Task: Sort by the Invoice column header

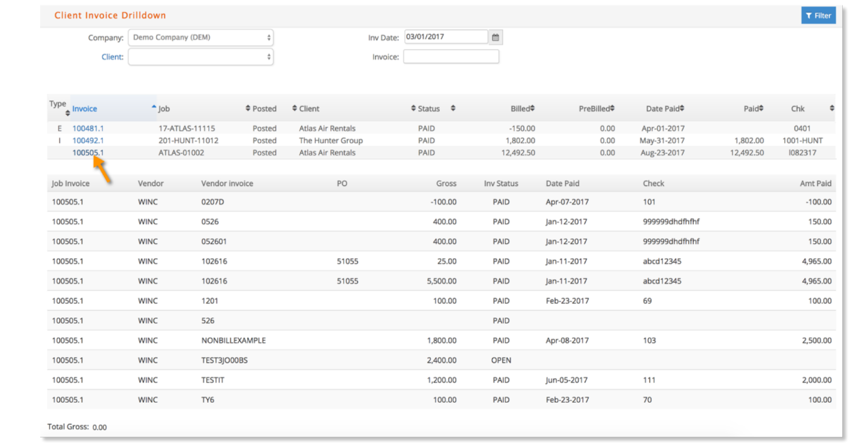Action: [x=84, y=109]
